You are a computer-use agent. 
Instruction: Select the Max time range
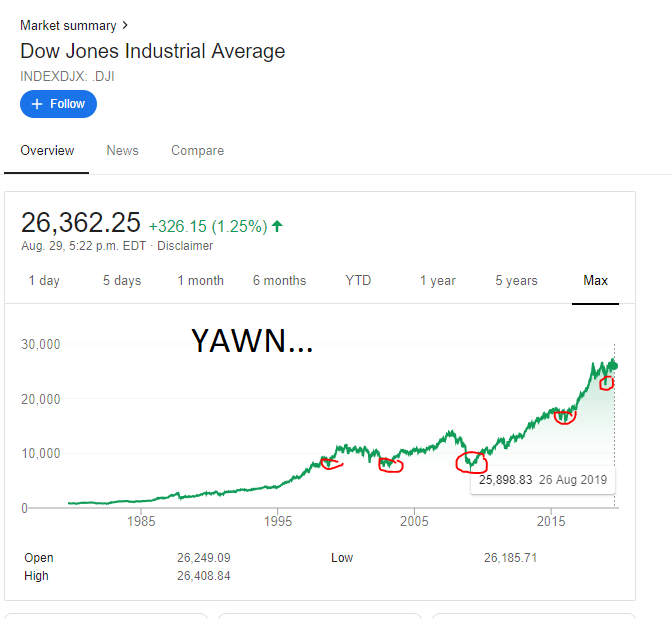595,281
